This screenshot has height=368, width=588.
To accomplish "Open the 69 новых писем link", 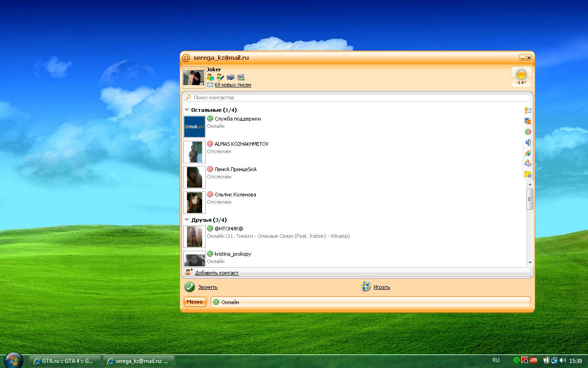I will (x=232, y=85).
